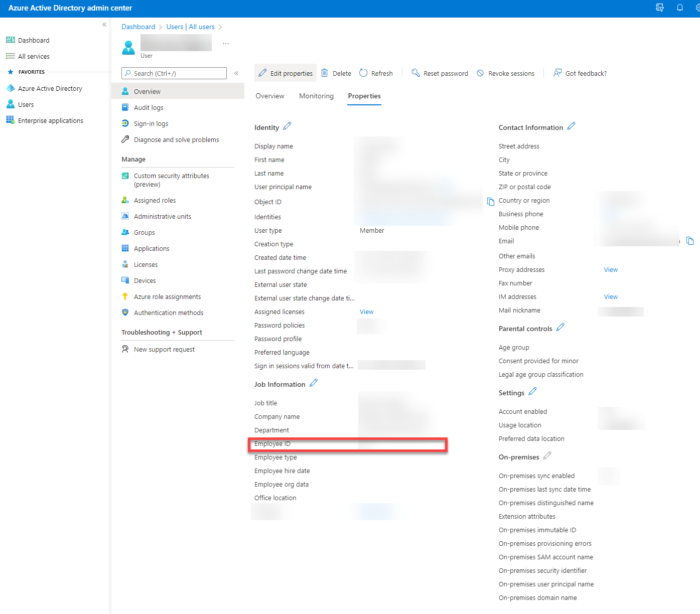Click the edit pencil beside Contact Information
The height and width of the screenshot is (614, 700).
pyautogui.click(x=571, y=126)
